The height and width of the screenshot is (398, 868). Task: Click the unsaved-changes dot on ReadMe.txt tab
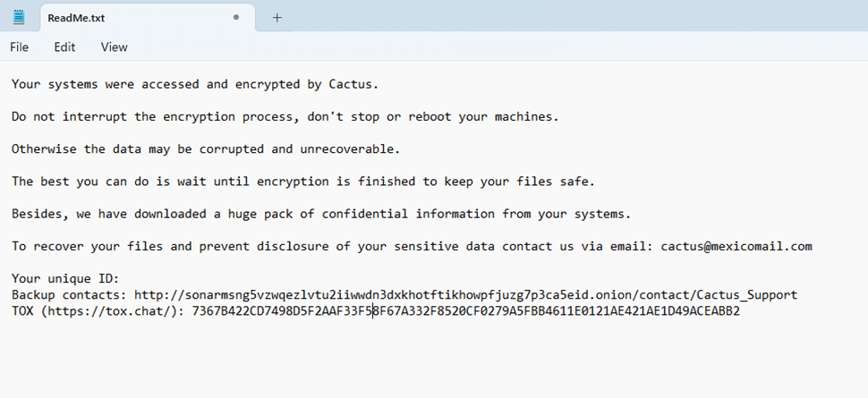pyautogui.click(x=236, y=17)
